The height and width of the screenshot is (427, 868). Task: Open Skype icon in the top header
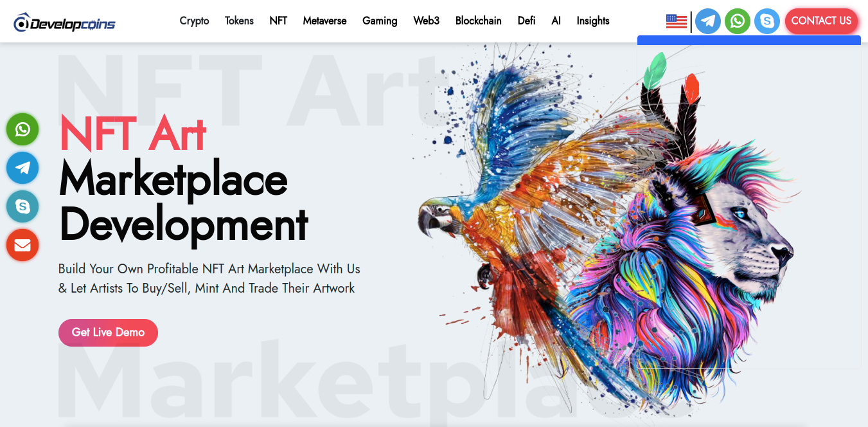(767, 21)
